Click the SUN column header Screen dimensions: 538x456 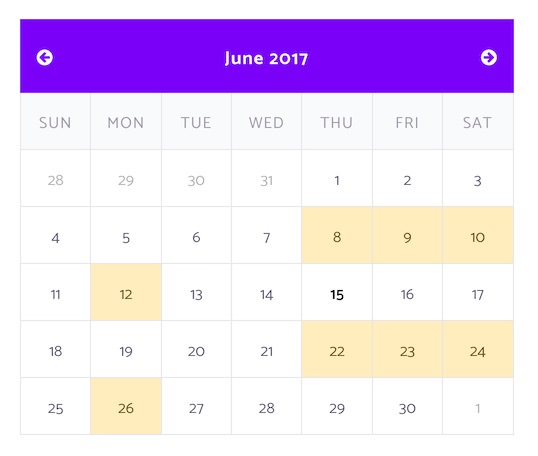(55, 121)
